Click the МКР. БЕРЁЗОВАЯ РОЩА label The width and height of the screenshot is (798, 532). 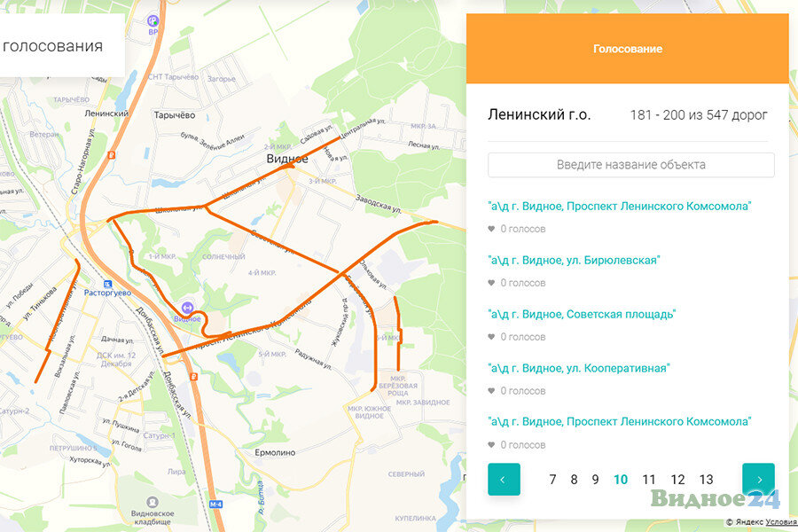398,386
